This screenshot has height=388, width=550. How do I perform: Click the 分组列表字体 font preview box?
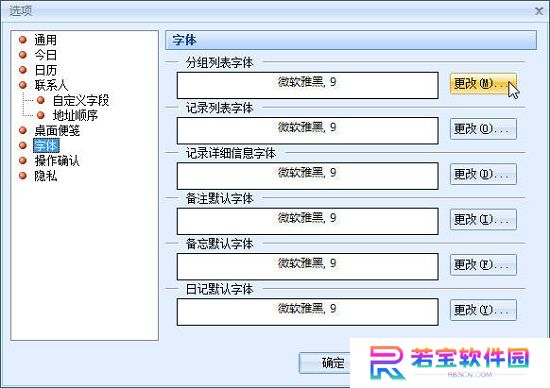click(308, 85)
